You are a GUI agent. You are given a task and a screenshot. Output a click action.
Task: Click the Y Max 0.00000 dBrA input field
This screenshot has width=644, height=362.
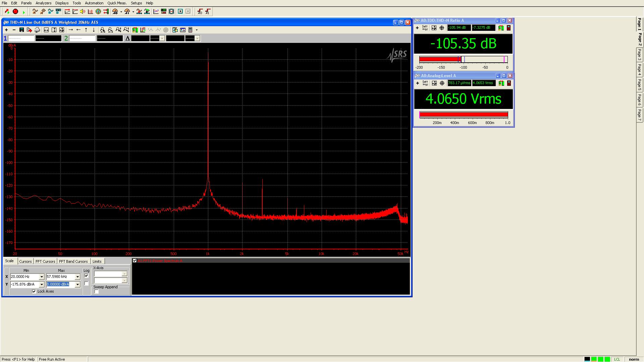click(60, 284)
